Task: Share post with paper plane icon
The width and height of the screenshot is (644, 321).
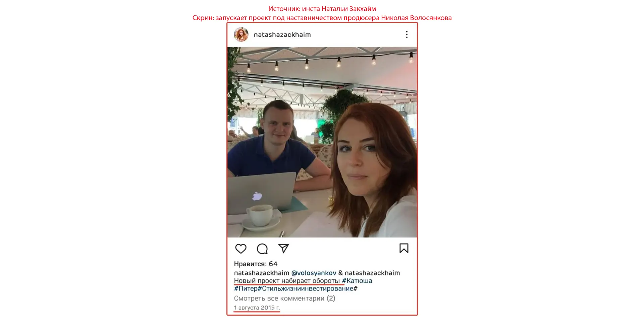Action: point(283,248)
